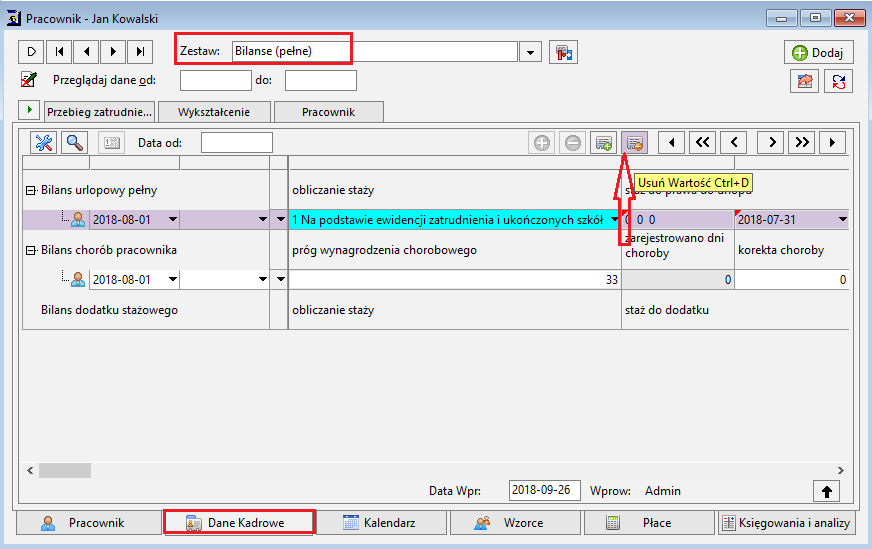
Task: Click the Dodaj button
Action: [819, 52]
